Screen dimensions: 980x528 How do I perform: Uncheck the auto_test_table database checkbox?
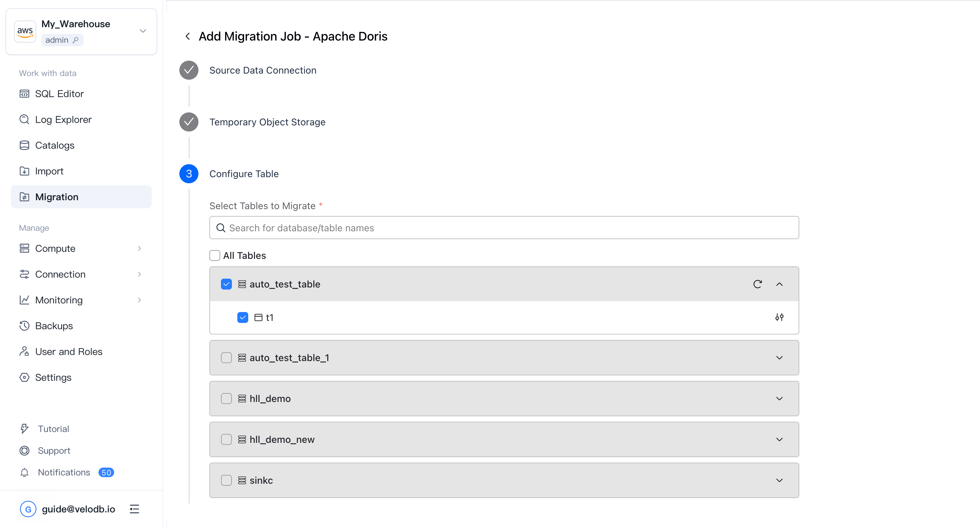[226, 284]
